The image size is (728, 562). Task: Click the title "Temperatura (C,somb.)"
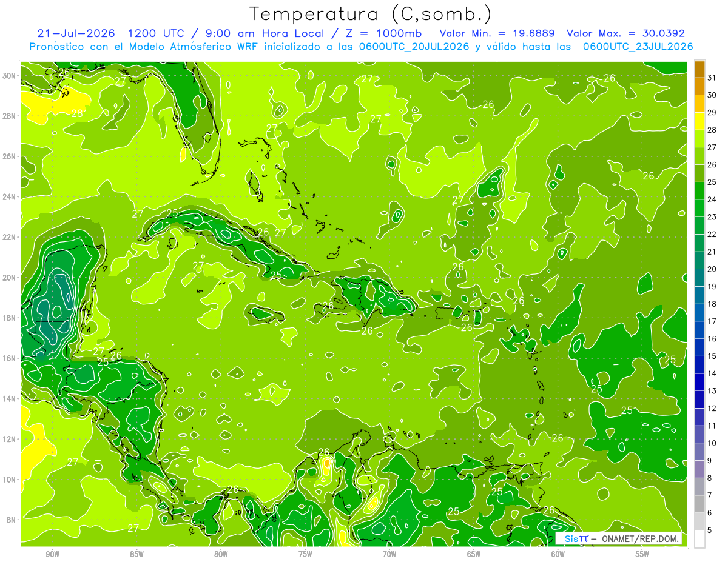[x=371, y=14]
